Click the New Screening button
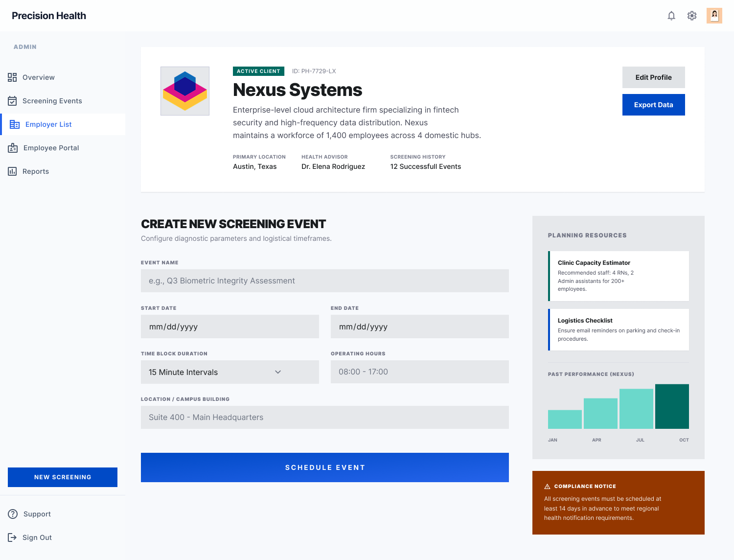 [x=63, y=477]
